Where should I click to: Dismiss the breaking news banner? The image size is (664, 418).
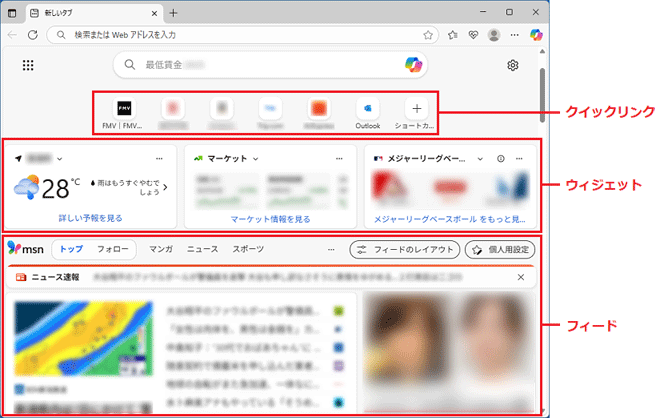pos(521,277)
